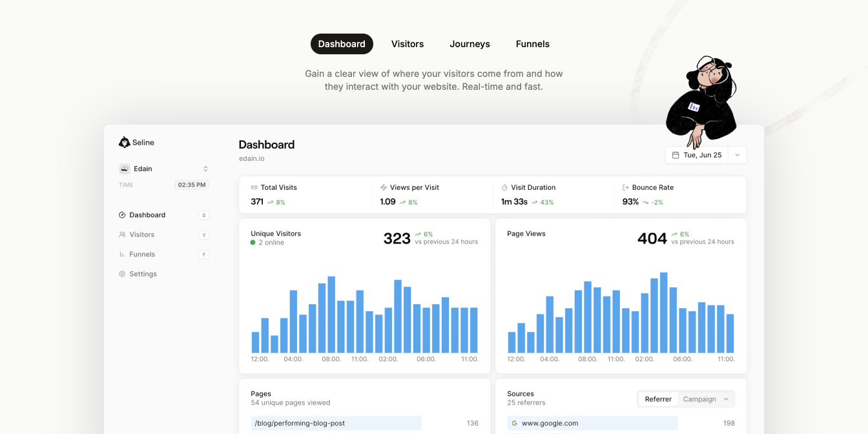Image resolution: width=868 pixels, height=434 pixels.
Task: Click the Bounce Rate exit icon
Action: click(625, 187)
